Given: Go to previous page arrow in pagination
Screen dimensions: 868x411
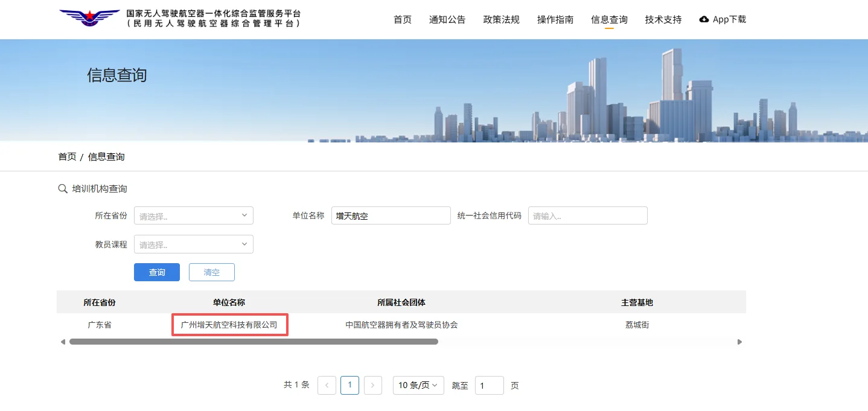Looking at the screenshot, I should [327, 385].
